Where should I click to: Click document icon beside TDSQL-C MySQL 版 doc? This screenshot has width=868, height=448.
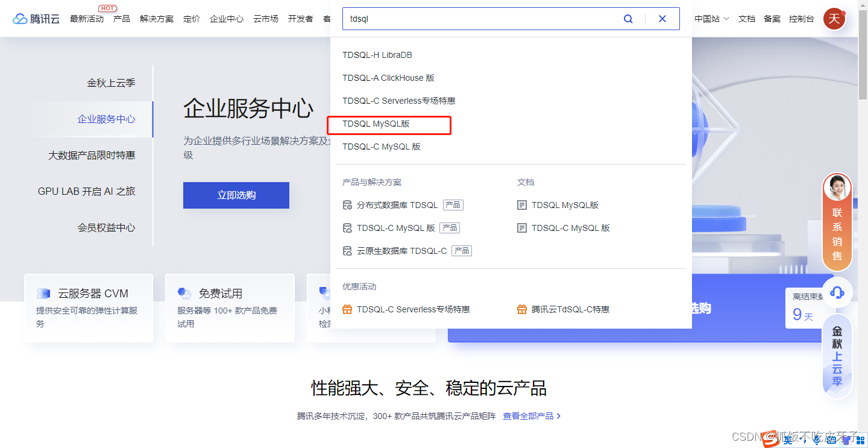point(522,228)
